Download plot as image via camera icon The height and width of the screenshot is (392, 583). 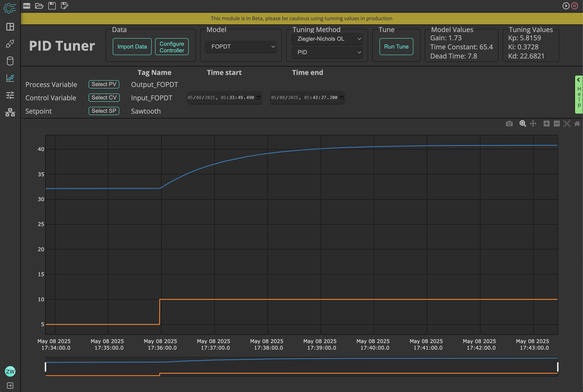[x=509, y=123]
